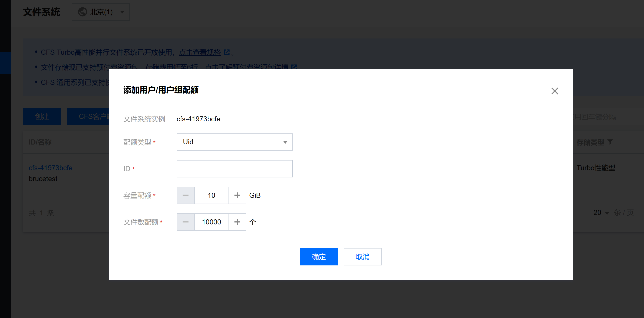Click external link icon after 点击查看规格
Viewport: 644px width, 318px height.
click(x=226, y=52)
